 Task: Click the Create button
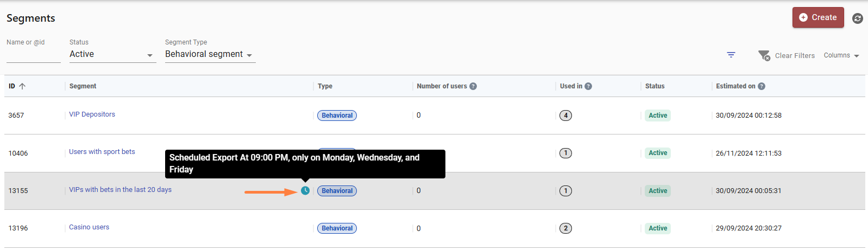point(818,17)
